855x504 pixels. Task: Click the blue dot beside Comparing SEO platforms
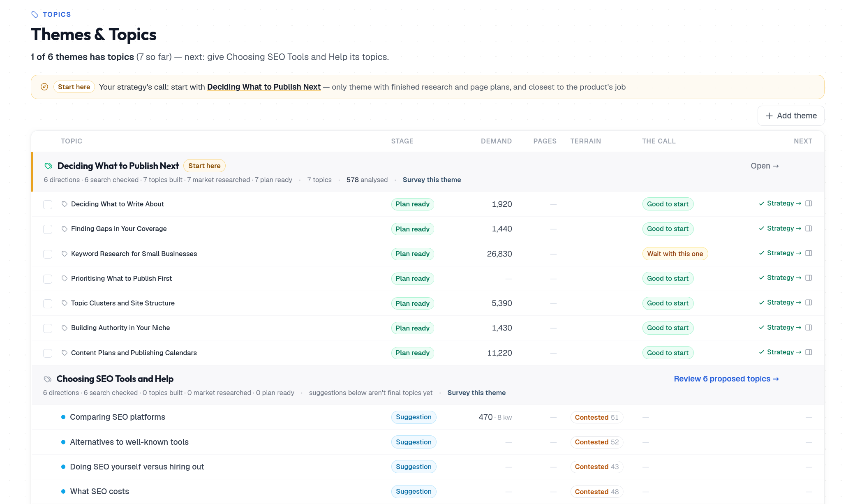[x=63, y=417]
